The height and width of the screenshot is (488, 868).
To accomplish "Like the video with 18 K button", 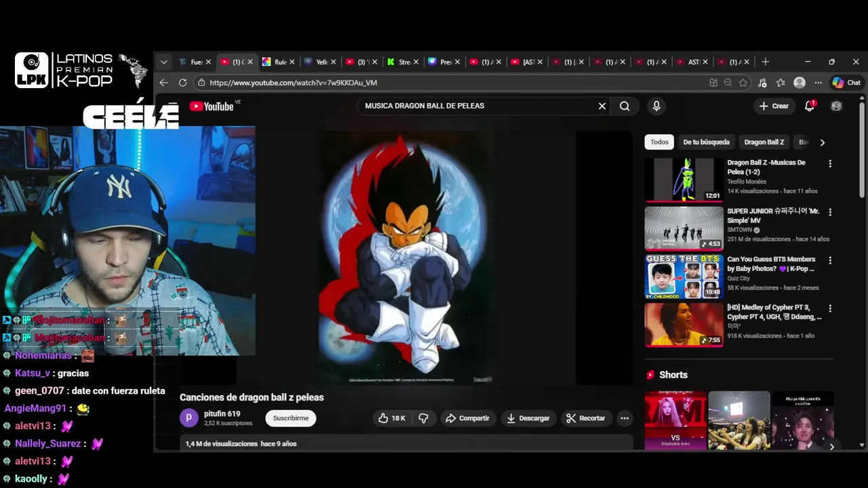I will (x=393, y=418).
